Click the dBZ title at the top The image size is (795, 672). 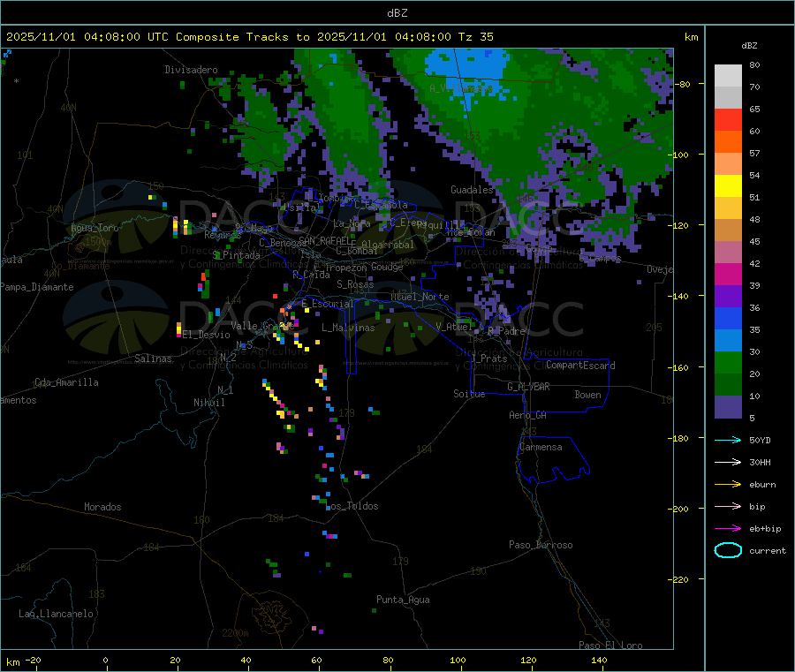pos(397,13)
